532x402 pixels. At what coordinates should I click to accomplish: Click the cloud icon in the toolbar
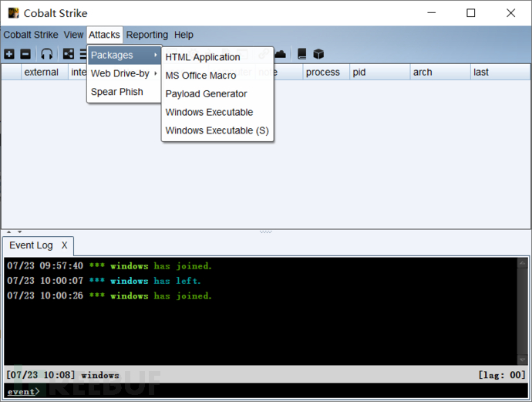[x=281, y=54]
